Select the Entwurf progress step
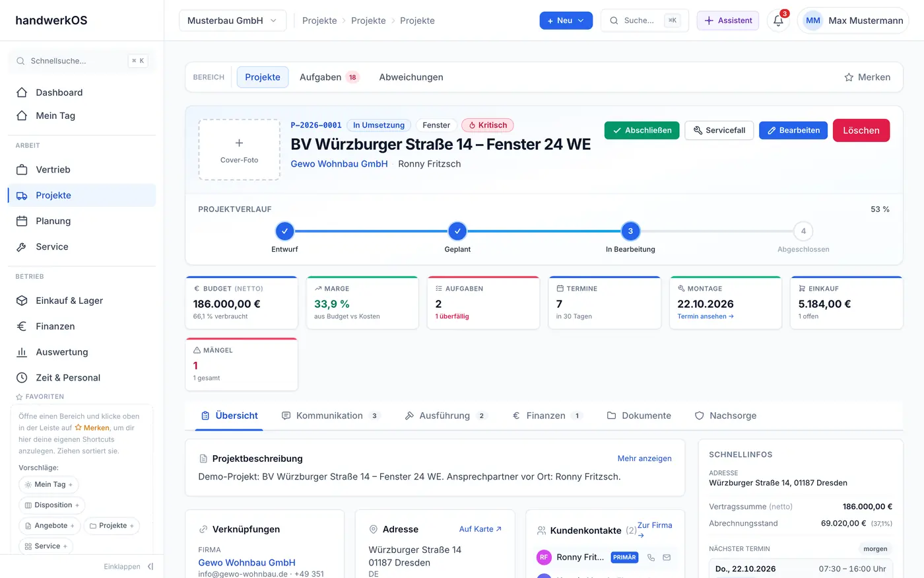 [x=284, y=231]
